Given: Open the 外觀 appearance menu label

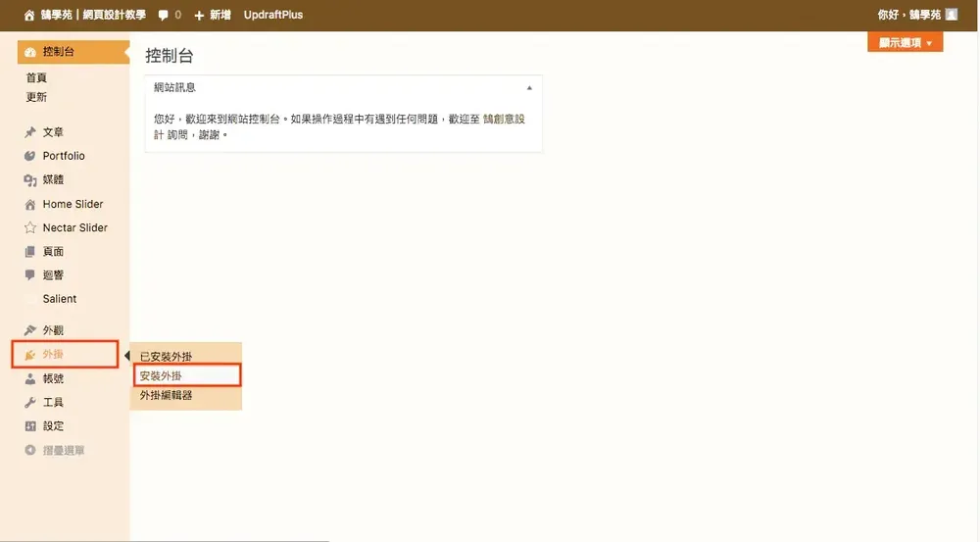Looking at the screenshot, I should tap(53, 330).
